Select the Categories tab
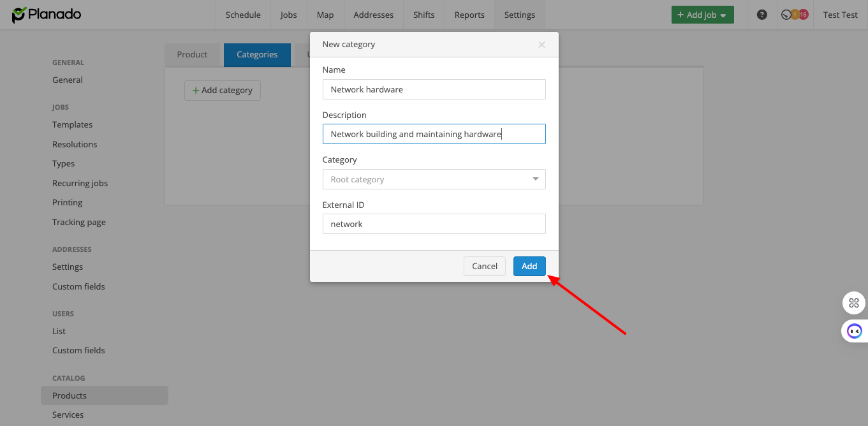 257,55
